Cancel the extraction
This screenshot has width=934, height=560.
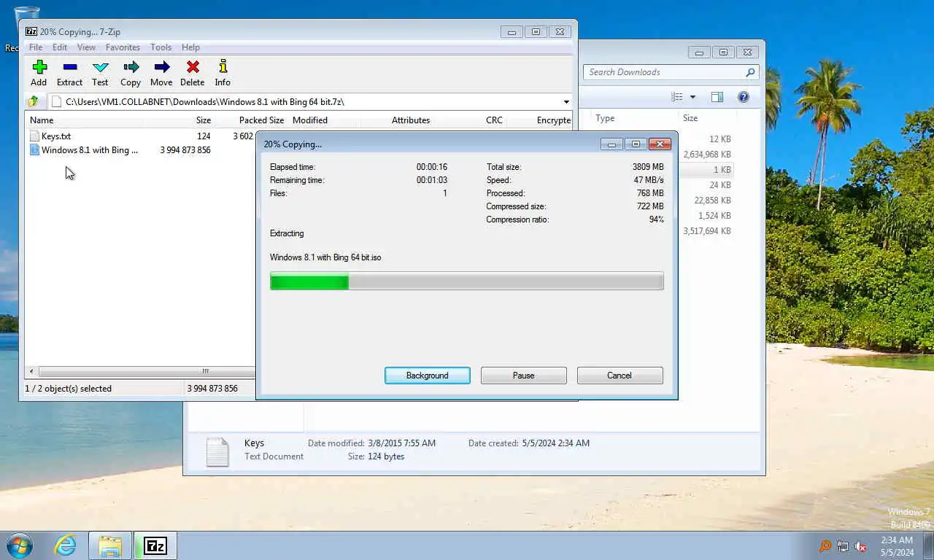620,376
